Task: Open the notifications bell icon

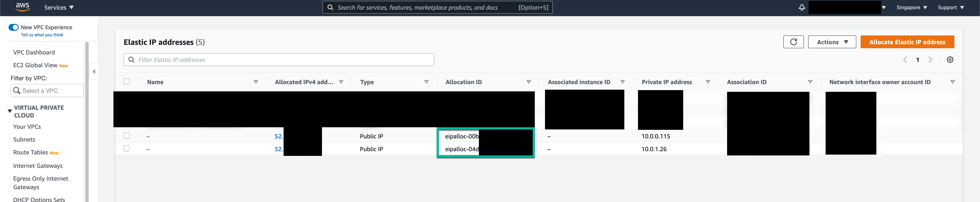Action: pos(802,8)
